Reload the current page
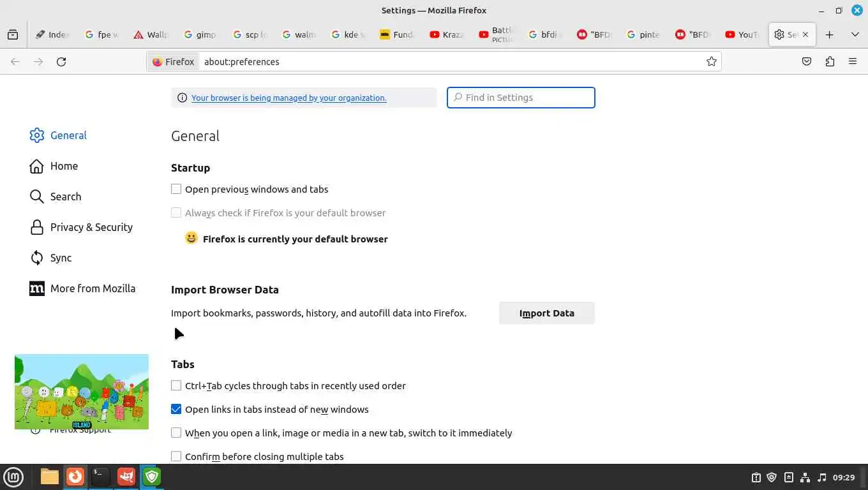The image size is (868, 490). [x=61, y=62]
